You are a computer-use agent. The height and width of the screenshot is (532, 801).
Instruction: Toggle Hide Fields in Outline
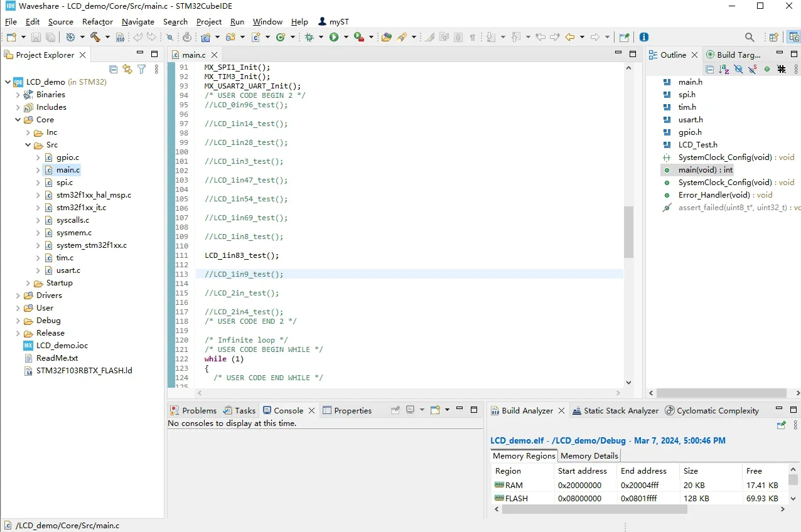[x=738, y=70]
